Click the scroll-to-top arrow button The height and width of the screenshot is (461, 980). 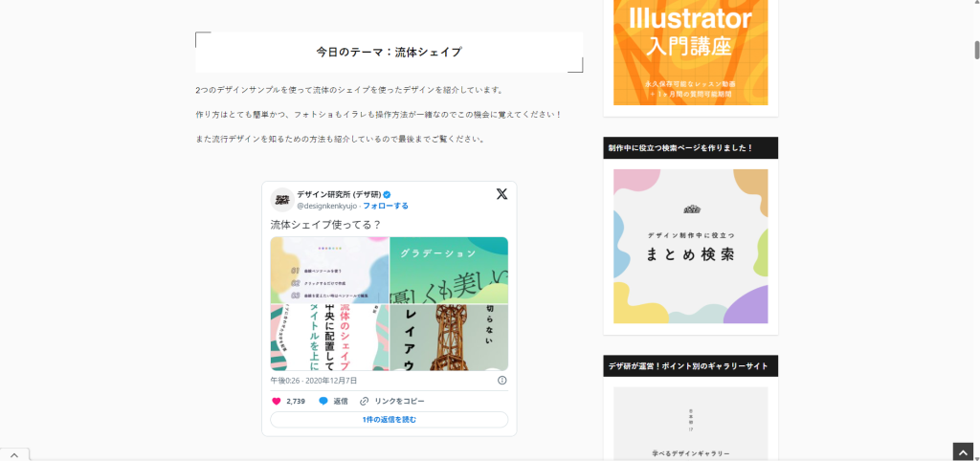[963, 452]
